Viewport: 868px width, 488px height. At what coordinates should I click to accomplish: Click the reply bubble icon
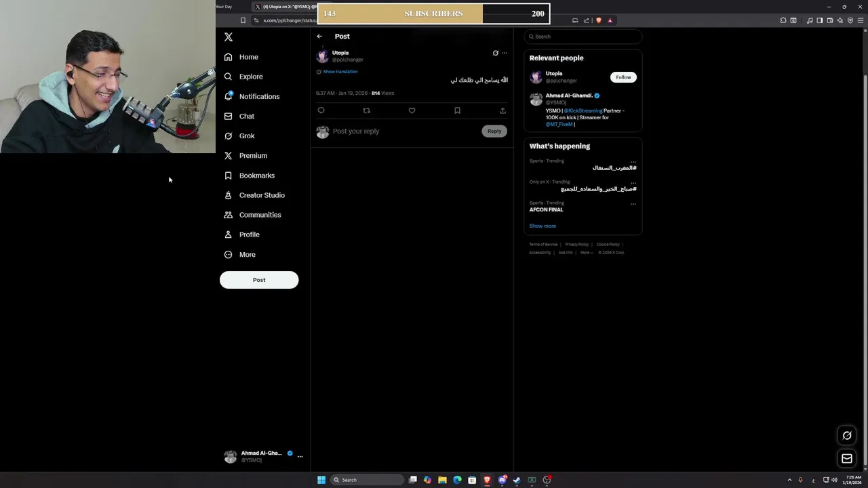click(x=321, y=110)
